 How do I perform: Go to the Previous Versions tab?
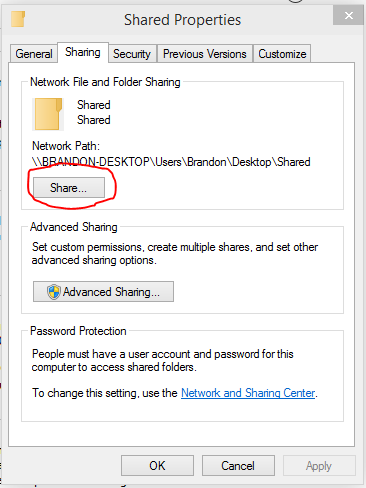click(x=205, y=54)
